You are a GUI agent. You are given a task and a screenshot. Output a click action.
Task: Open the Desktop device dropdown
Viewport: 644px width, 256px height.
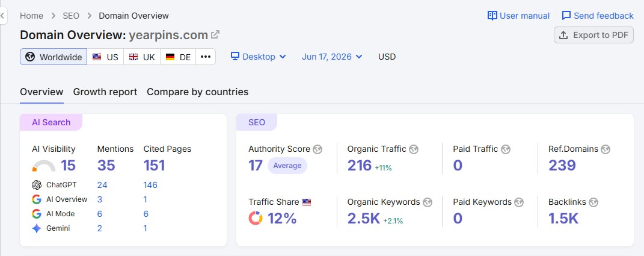259,57
